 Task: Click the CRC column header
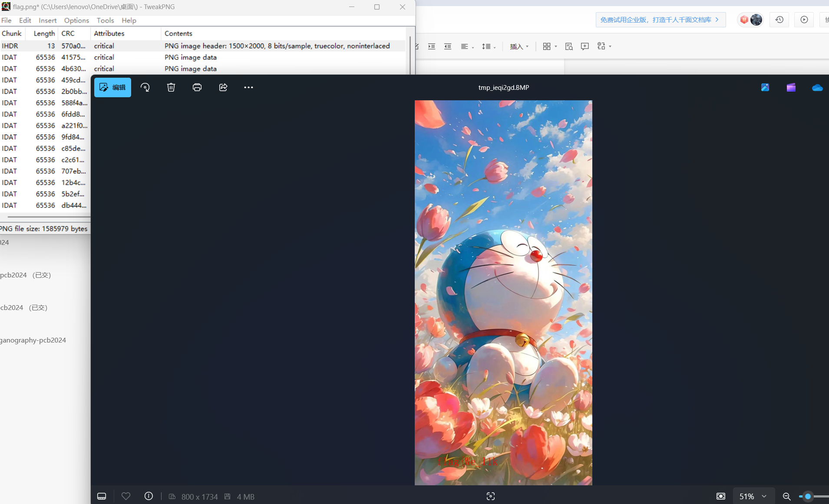coord(74,33)
